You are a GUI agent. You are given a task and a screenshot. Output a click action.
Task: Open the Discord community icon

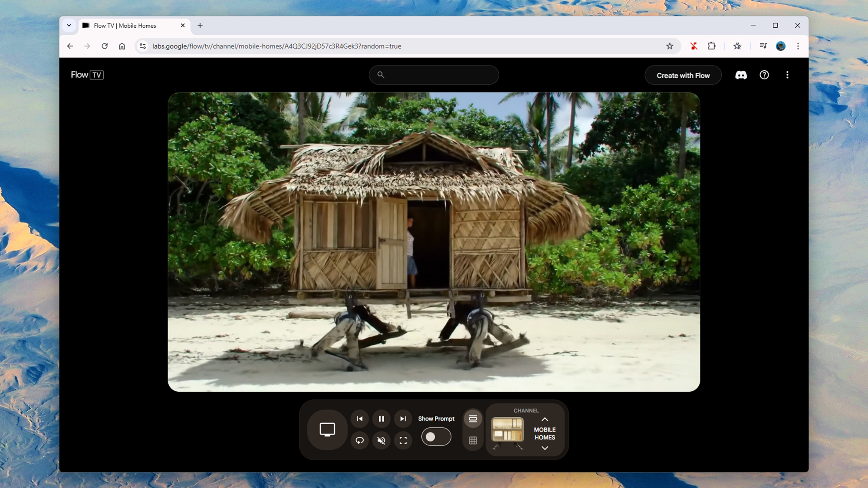[741, 75]
